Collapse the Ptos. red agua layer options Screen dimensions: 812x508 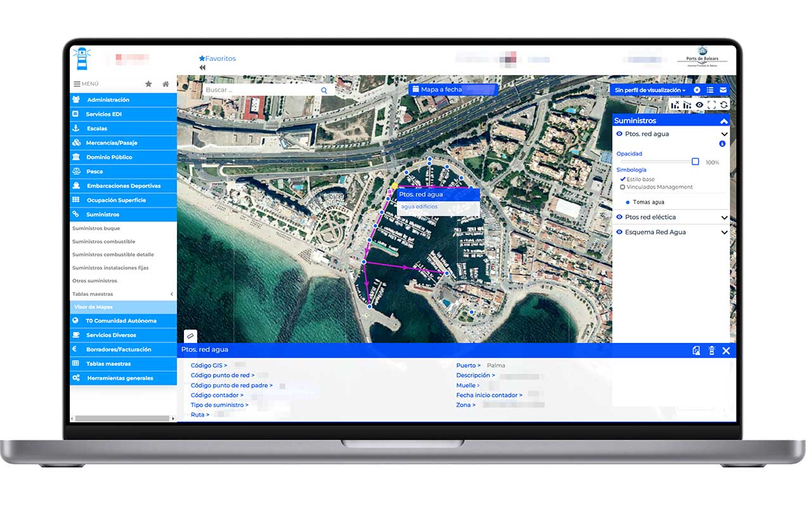point(724,135)
